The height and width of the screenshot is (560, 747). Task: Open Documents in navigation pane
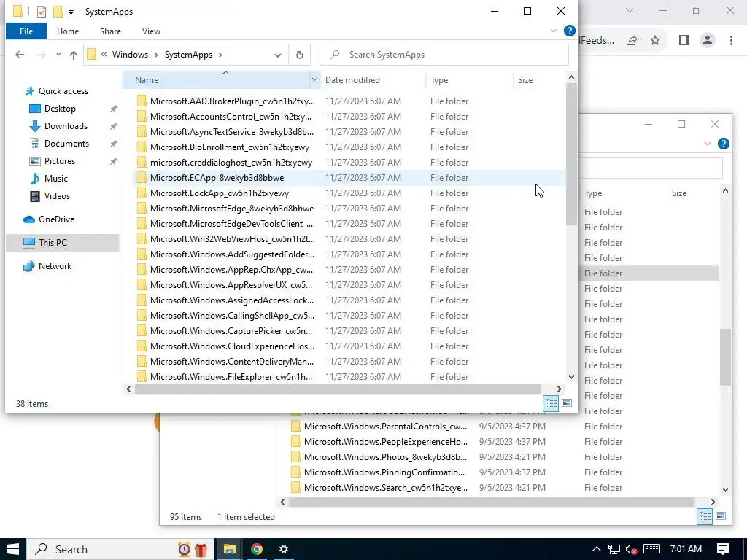pos(66,144)
